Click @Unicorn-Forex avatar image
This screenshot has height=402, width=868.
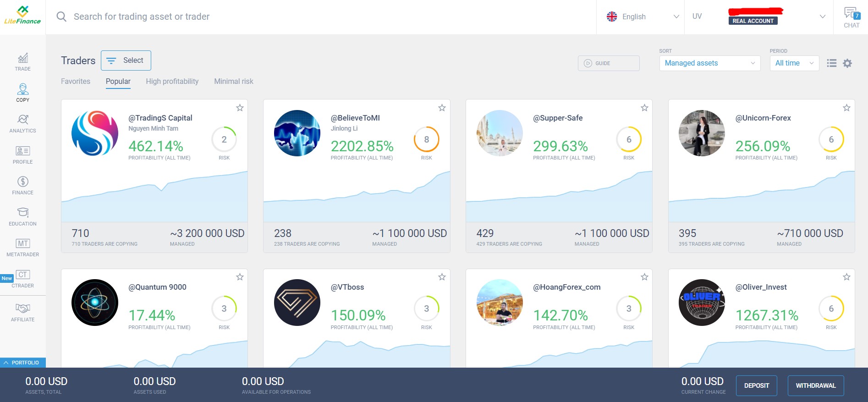pos(702,133)
